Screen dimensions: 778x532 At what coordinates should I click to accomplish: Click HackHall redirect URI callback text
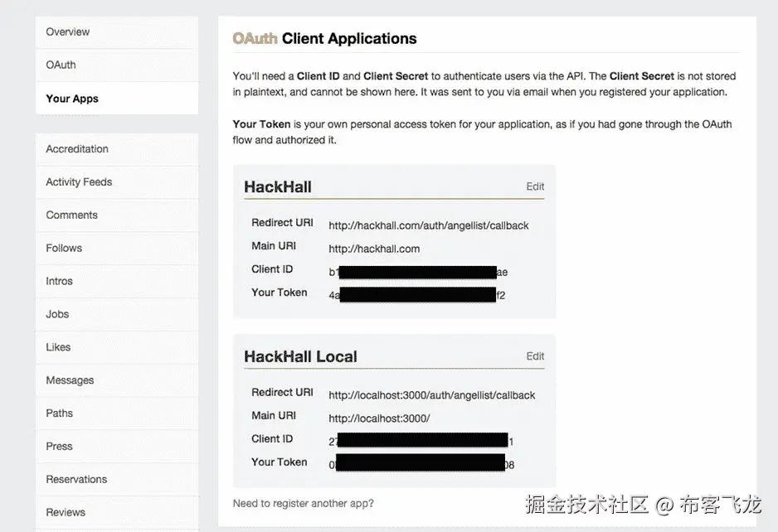point(429,225)
